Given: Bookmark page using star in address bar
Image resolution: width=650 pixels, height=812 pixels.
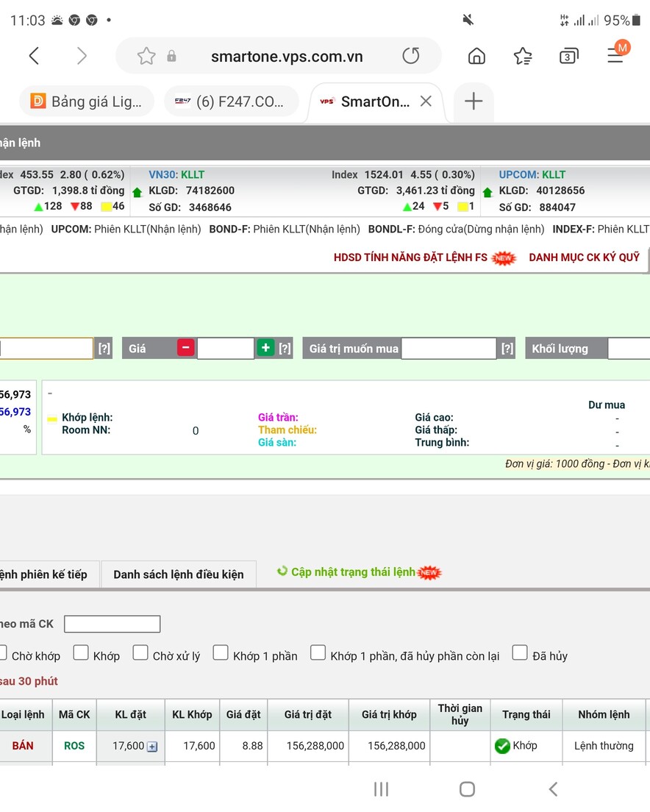Looking at the screenshot, I should pyautogui.click(x=146, y=56).
